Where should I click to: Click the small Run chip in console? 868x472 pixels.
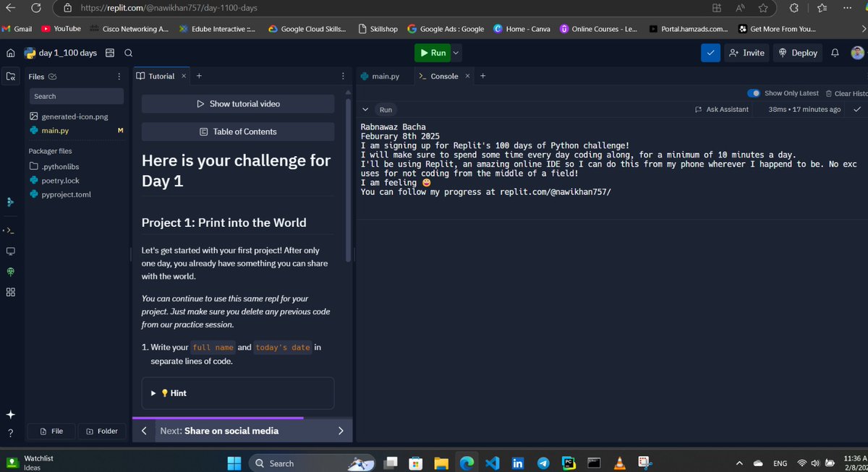coord(386,110)
